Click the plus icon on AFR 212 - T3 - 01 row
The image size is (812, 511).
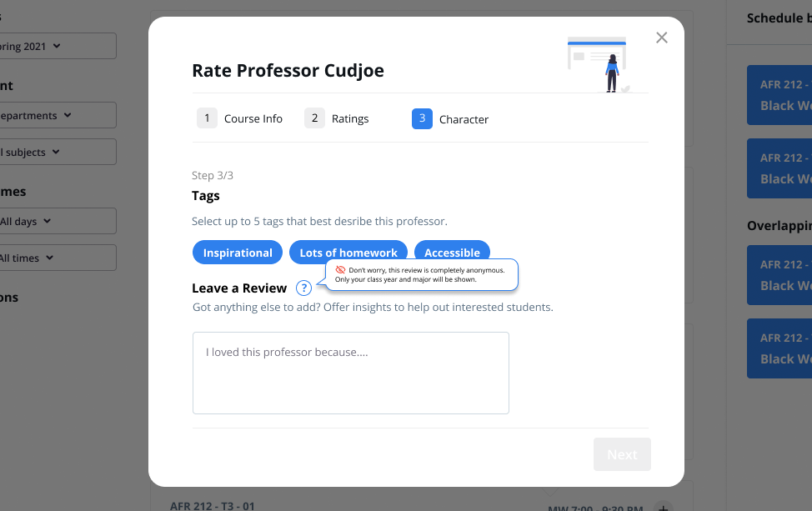coord(663,508)
